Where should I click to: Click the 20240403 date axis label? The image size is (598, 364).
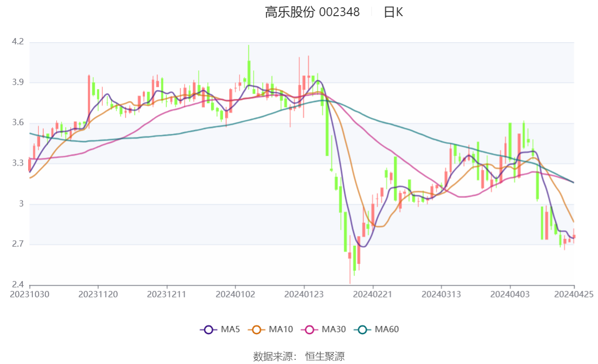pos(510,295)
